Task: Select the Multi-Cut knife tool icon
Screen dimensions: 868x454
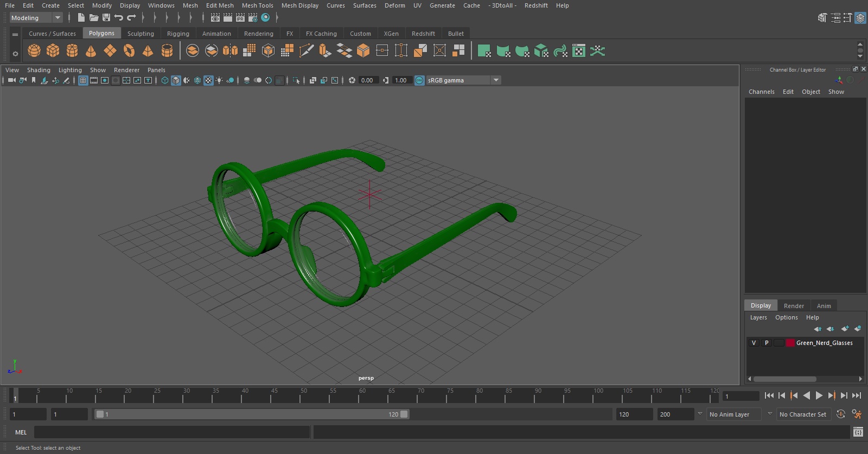Action: (306, 51)
